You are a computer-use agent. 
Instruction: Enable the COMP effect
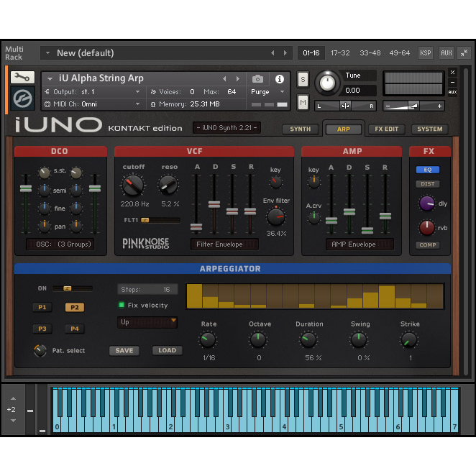(427, 244)
